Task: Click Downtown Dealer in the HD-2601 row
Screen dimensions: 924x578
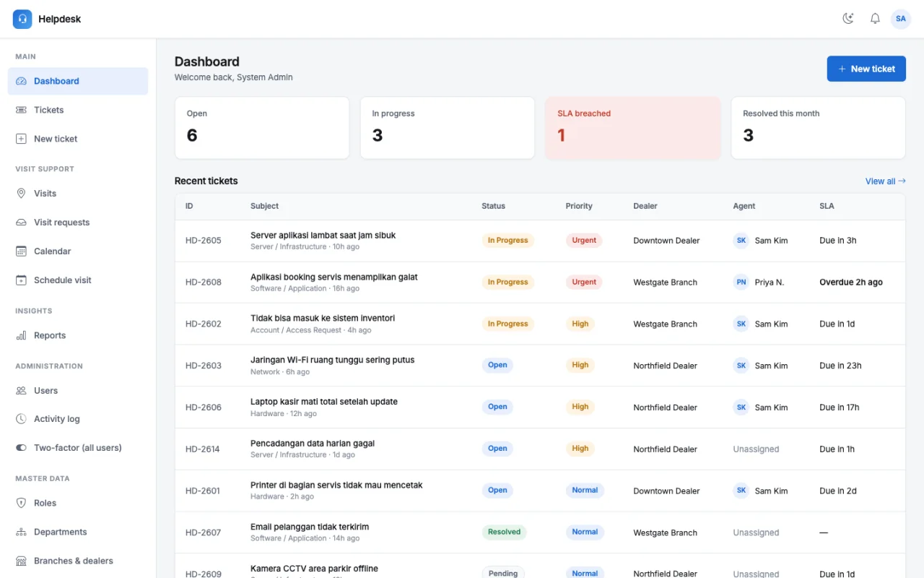Action: (x=666, y=491)
